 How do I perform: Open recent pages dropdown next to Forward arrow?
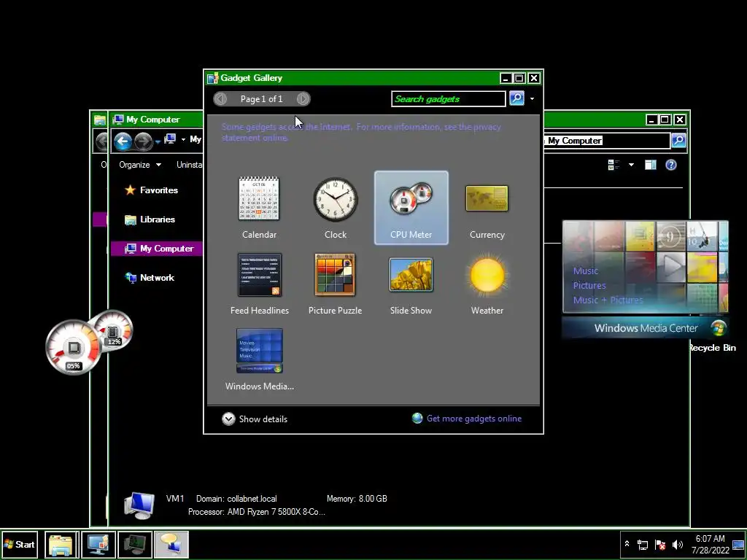coord(158,141)
